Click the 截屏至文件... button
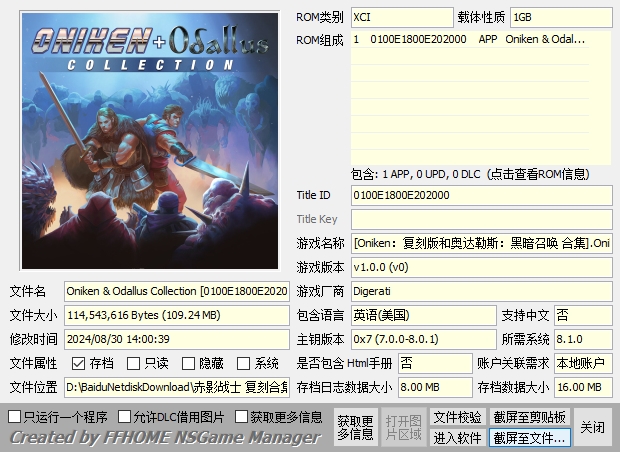620x452 pixels. coord(529,438)
